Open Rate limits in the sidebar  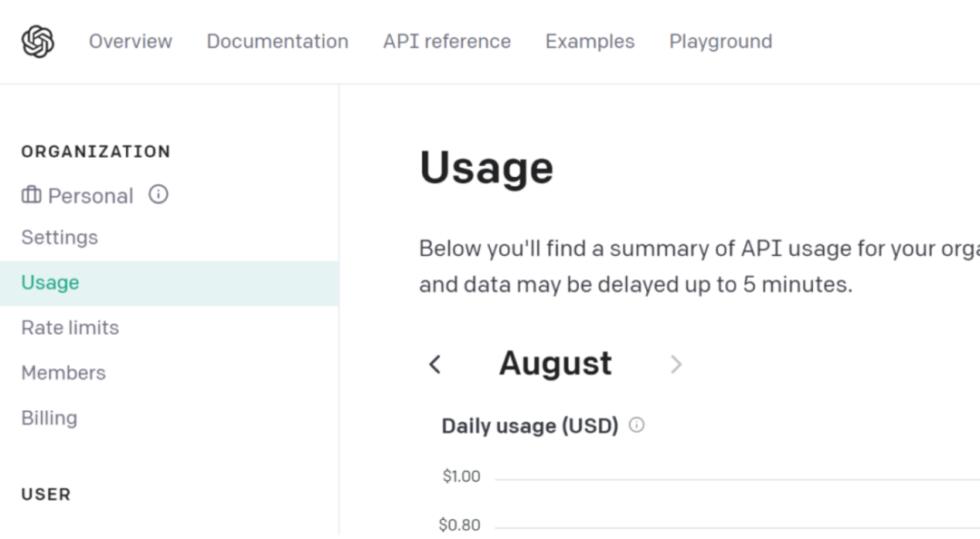(70, 328)
